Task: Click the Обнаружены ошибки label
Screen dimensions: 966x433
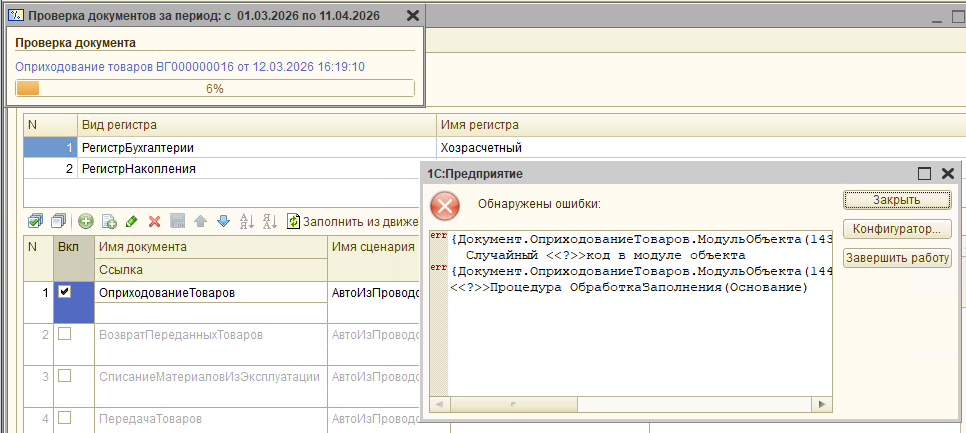Action: pyautogui.click(x=539, y=203)
